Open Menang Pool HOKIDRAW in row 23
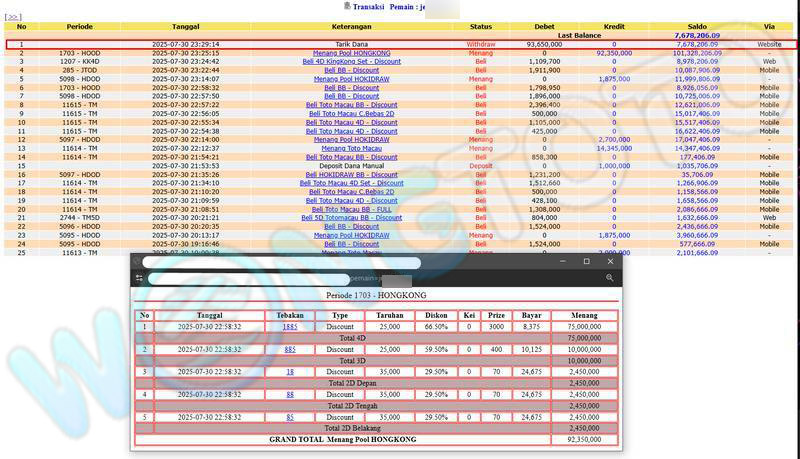This screenshot has height=459, width=800. click(352, 235)
